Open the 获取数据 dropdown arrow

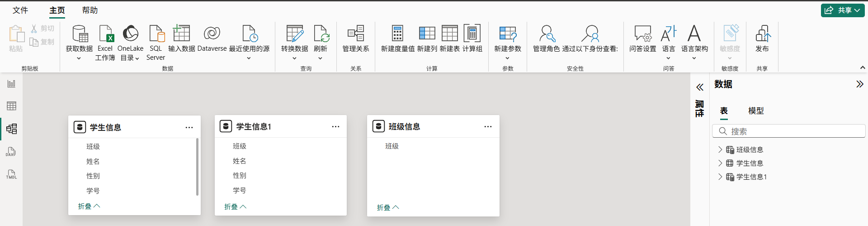(x=79, y=58)
